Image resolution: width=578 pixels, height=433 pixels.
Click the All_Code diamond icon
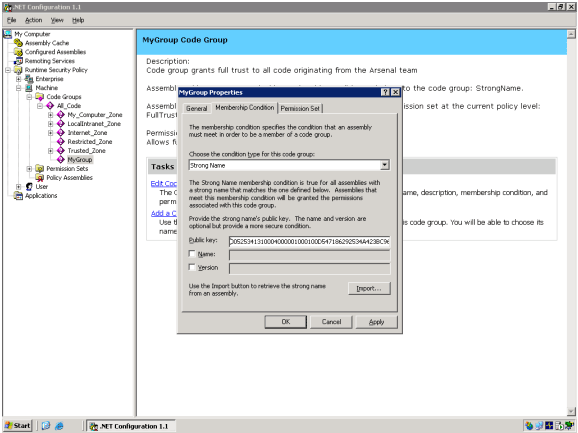[50, 106]
